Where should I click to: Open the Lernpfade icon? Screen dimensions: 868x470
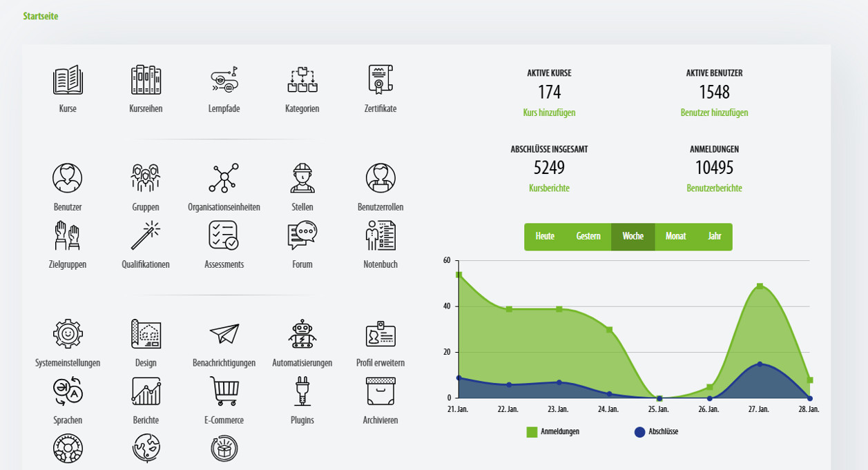[x=224, y=80]
